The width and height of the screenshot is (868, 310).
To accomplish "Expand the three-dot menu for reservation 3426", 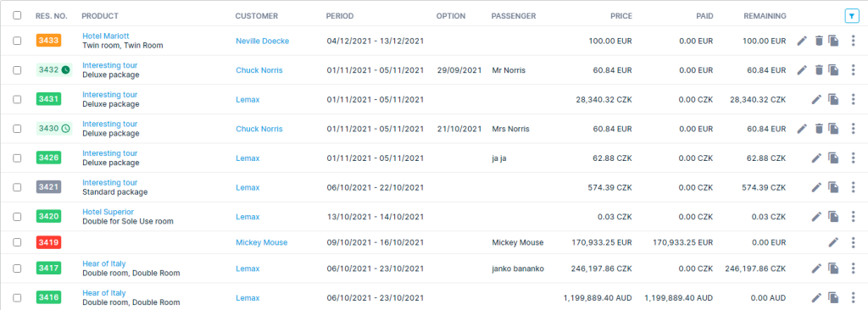I will (x=853, y=158).
